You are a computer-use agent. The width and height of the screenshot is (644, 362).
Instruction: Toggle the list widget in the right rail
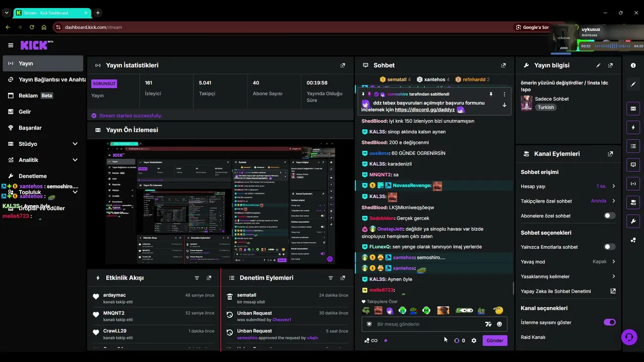pos(633,146)
